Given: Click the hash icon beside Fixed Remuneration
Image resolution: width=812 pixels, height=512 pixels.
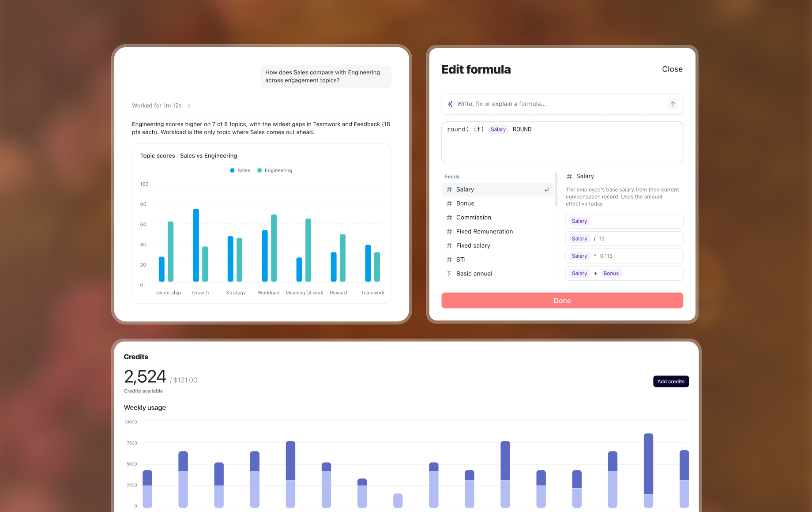Looking at the screenshot, I should 449,232.
